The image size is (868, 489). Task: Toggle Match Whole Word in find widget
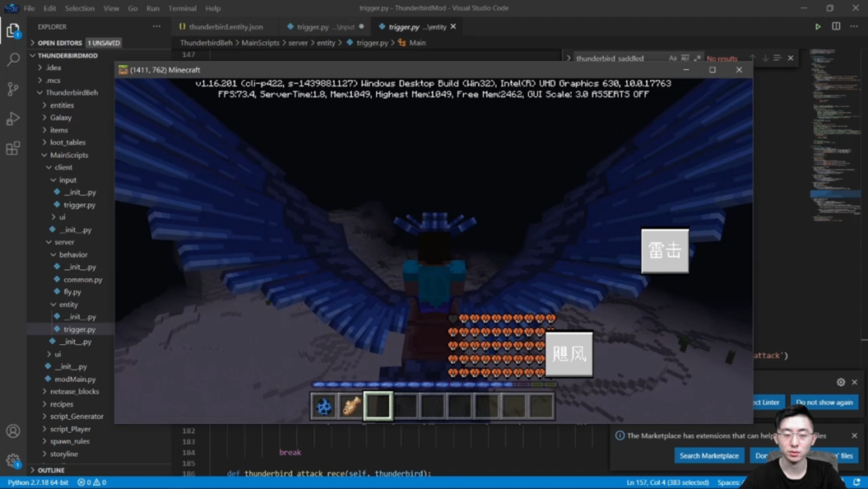[686, 58]
